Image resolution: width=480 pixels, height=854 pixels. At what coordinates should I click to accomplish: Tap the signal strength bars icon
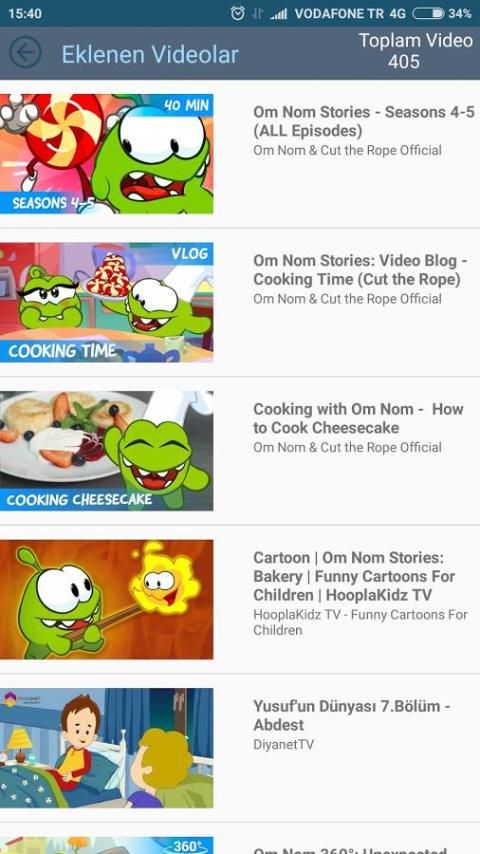(x=278, y=14)
